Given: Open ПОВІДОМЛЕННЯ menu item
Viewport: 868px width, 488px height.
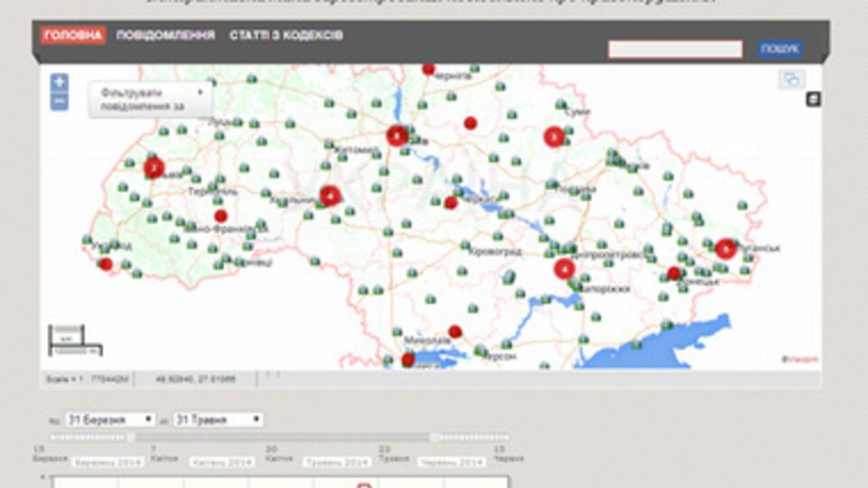Looking at the screenshot, I should tap(166, 35).
